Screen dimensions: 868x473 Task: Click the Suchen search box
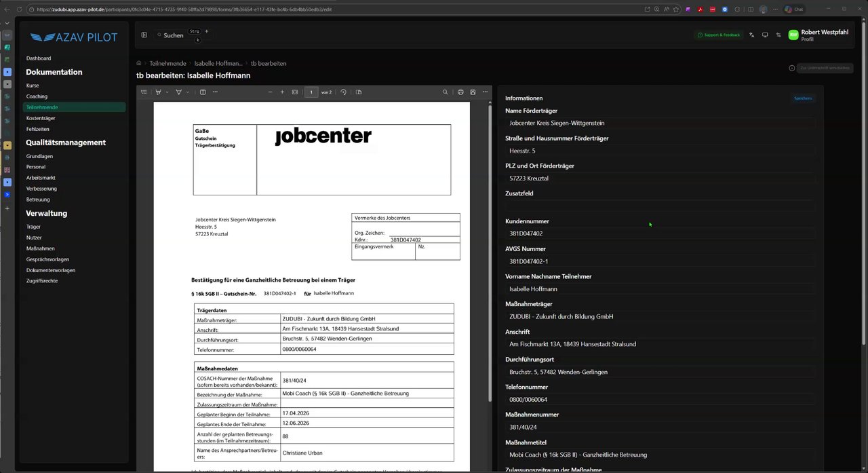pos(183,35)
